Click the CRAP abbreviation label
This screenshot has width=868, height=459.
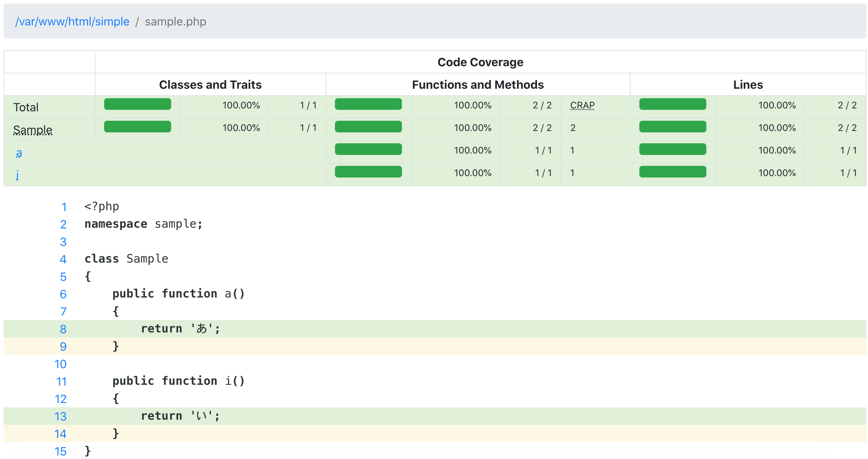pos(582,105)
